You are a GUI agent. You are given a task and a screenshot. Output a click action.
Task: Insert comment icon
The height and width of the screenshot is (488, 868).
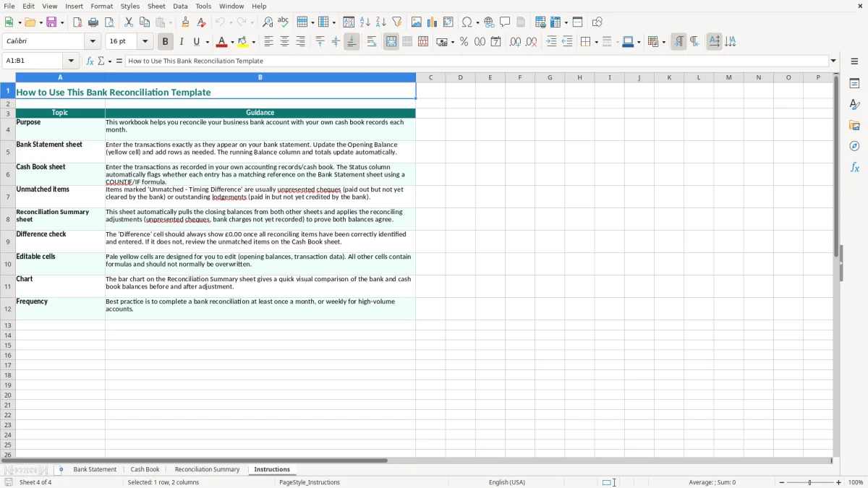click(505, 22)
